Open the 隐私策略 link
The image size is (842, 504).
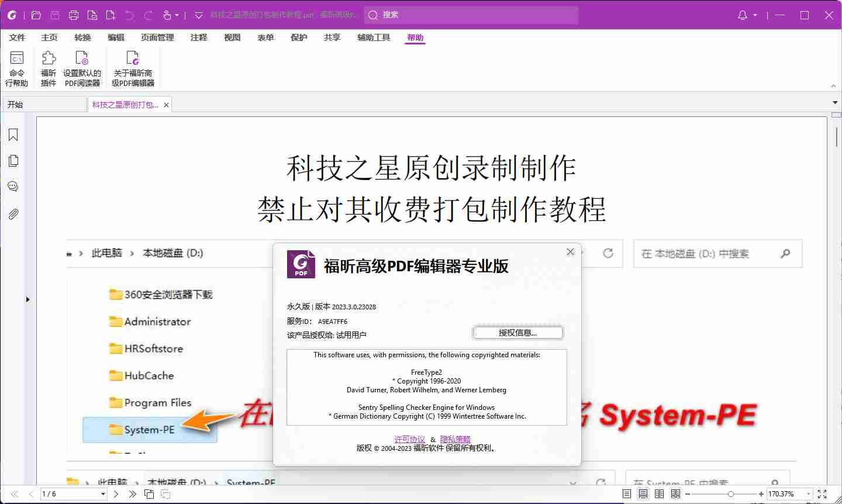pyautogui.click(x=455, y=439)
